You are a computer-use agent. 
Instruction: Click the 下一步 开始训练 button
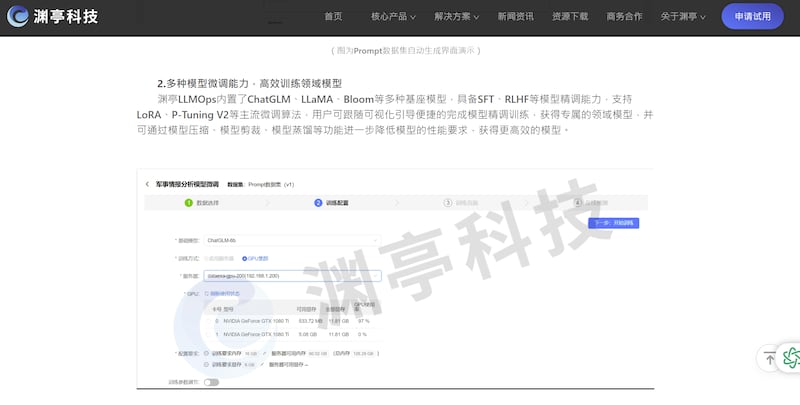(614, 222)
